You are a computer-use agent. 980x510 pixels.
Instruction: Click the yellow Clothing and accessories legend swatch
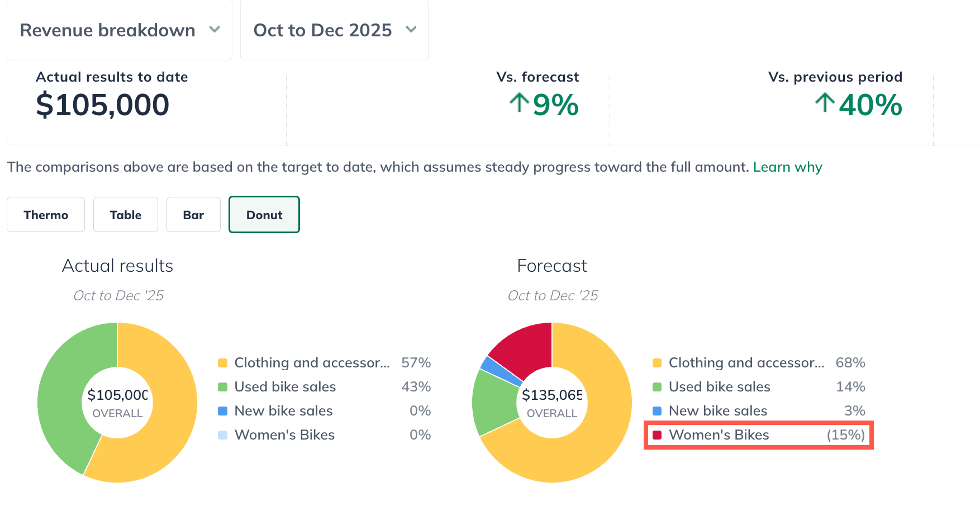[223, 362]
